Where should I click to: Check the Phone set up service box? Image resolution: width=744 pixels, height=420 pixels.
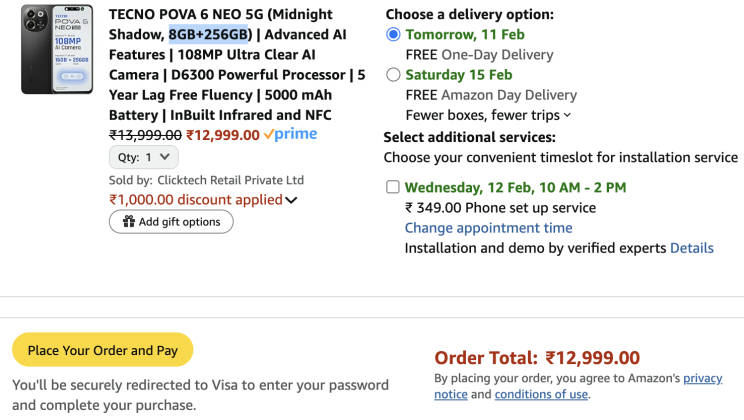tap(393, 187)
